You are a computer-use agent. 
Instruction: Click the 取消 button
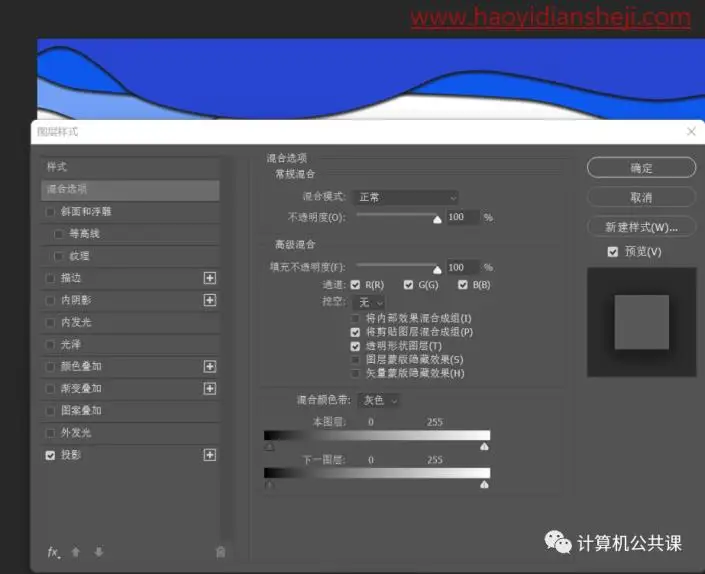tap(642, 197)
